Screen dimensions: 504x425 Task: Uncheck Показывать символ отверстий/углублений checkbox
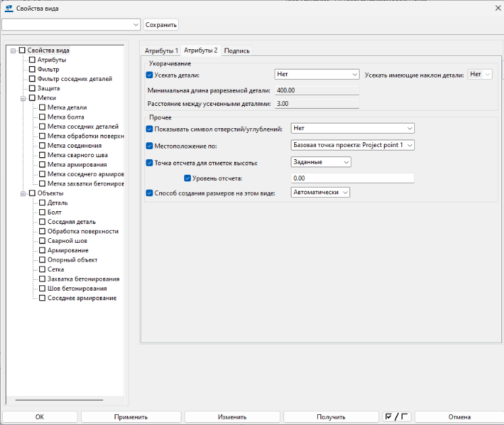tap(150, 128)
